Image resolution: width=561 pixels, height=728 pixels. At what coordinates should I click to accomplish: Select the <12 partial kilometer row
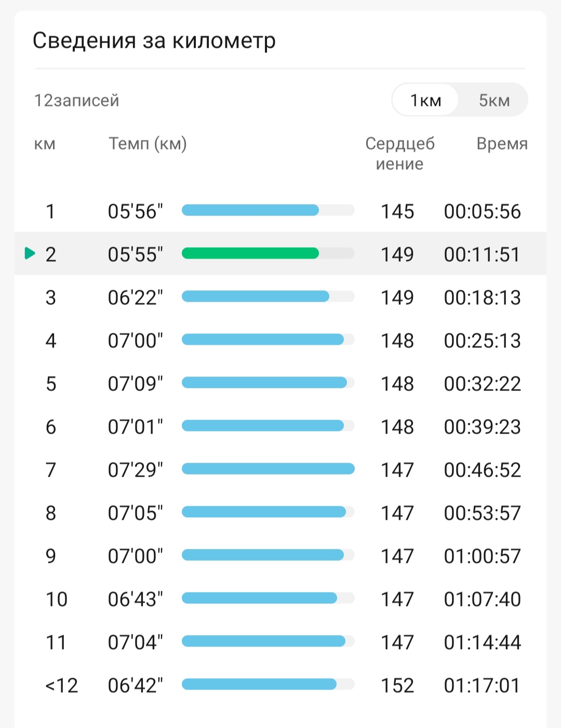point(280,685)
